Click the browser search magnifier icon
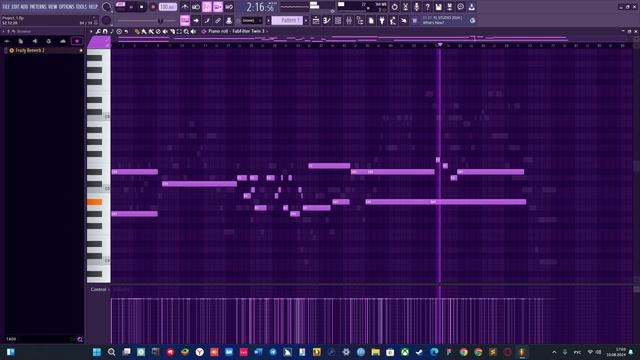 [80, 339]
